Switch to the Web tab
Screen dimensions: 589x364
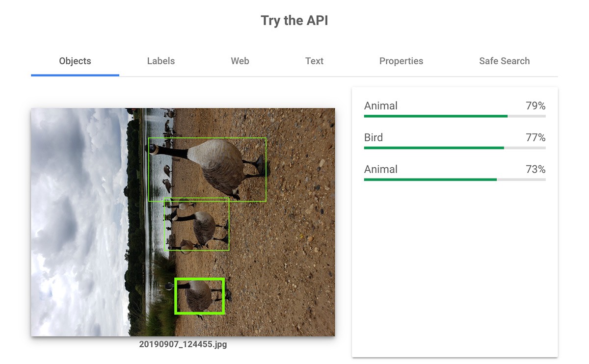click(240, 61)
